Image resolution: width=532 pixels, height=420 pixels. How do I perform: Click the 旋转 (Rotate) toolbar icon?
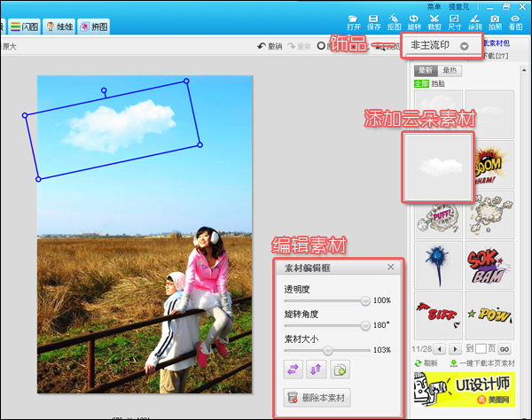point(414,21)
